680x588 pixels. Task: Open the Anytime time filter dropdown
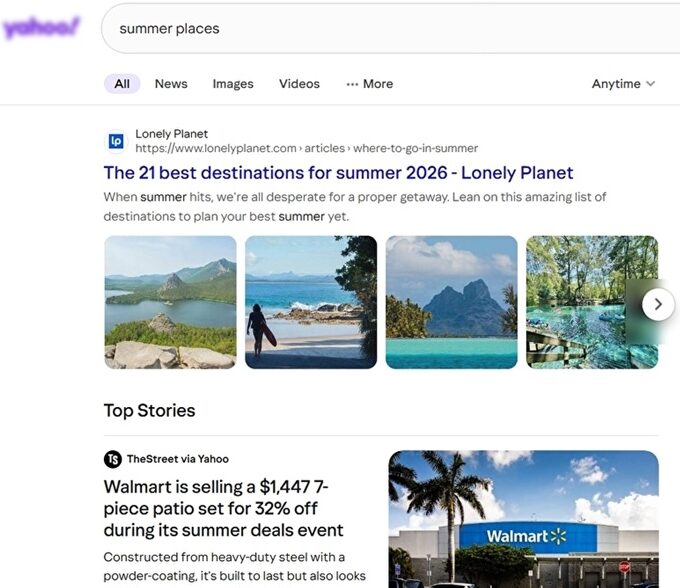pos(624,84)
